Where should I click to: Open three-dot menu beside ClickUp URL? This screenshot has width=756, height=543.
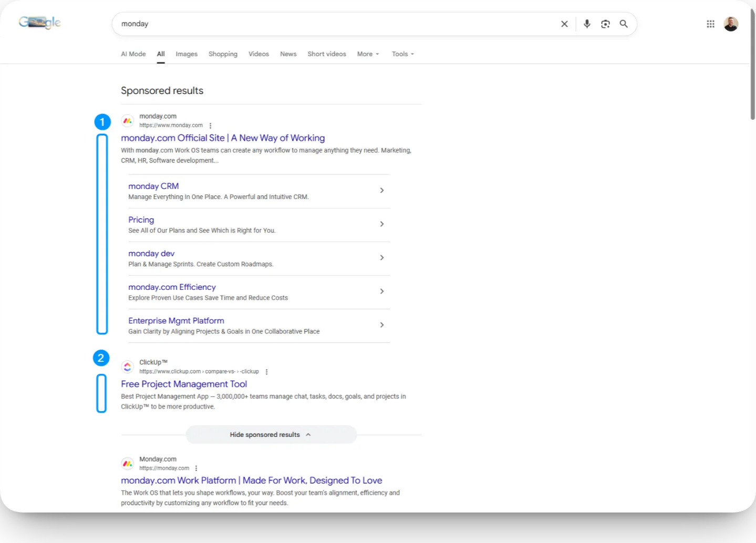(266, 372)
